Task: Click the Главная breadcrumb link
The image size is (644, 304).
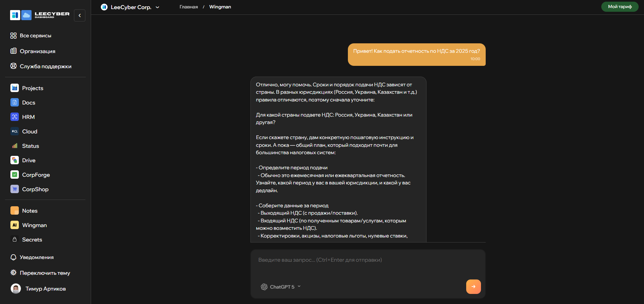Action: tap(189, 7)
